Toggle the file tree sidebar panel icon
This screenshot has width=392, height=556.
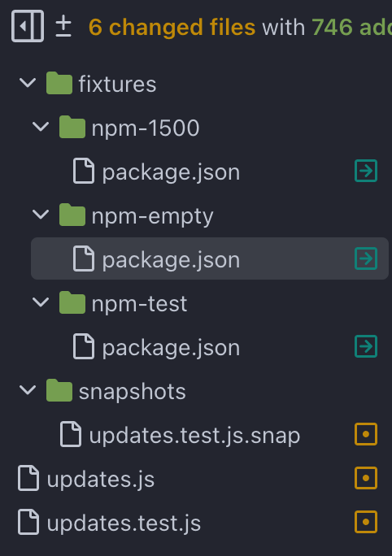28,26
